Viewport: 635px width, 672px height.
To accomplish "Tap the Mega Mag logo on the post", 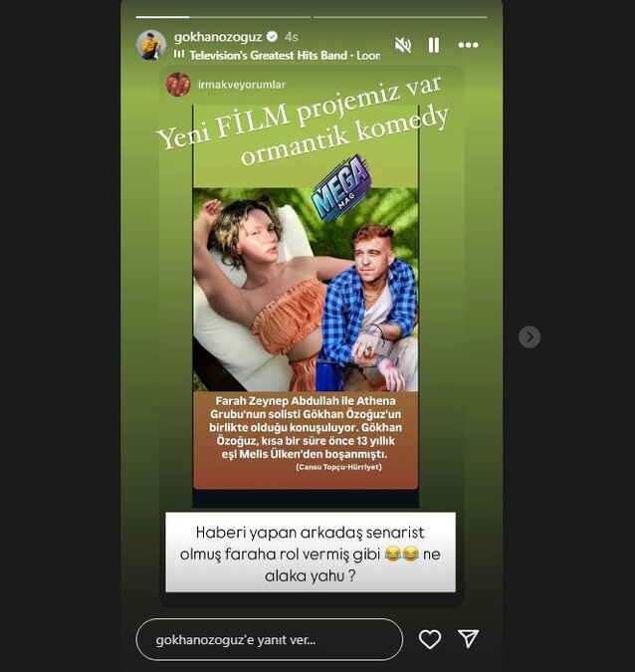I will (341, 188).
